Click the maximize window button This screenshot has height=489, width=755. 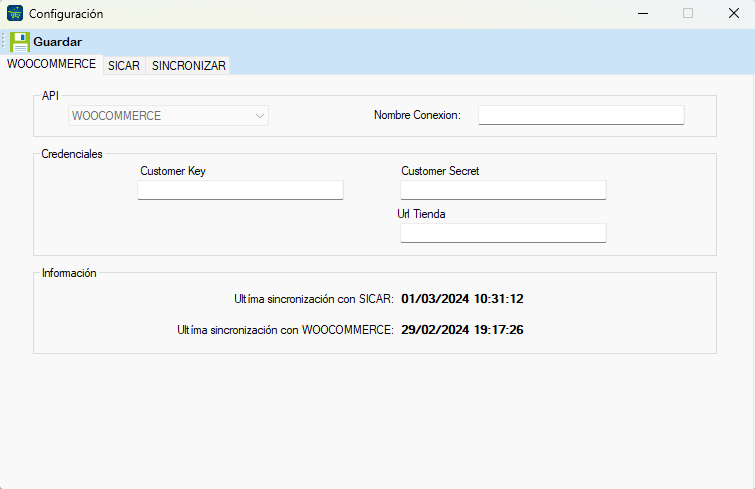coord(687,14)
